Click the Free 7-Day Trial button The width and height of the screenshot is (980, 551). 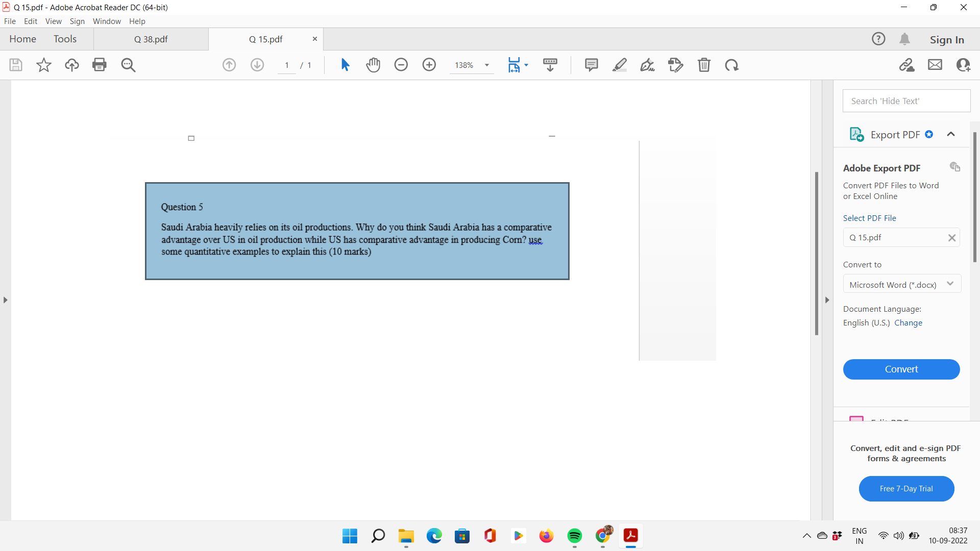[906, 488]
